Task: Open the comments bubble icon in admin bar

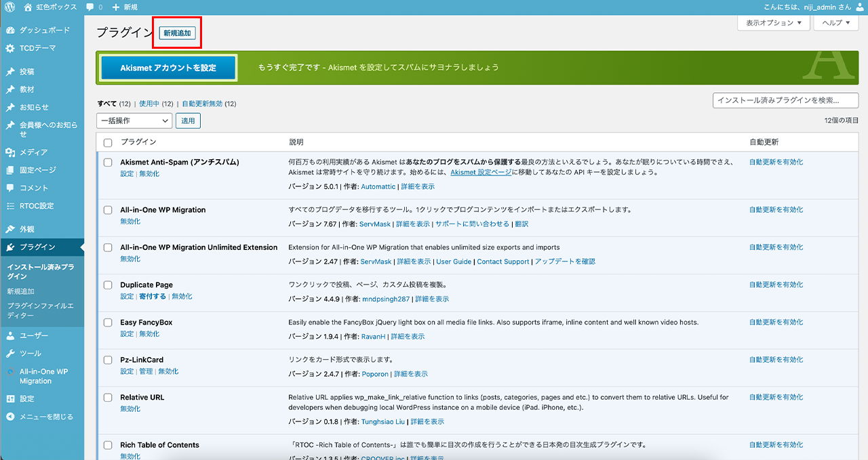Action: pyautogui.click(x=90, y=7)
